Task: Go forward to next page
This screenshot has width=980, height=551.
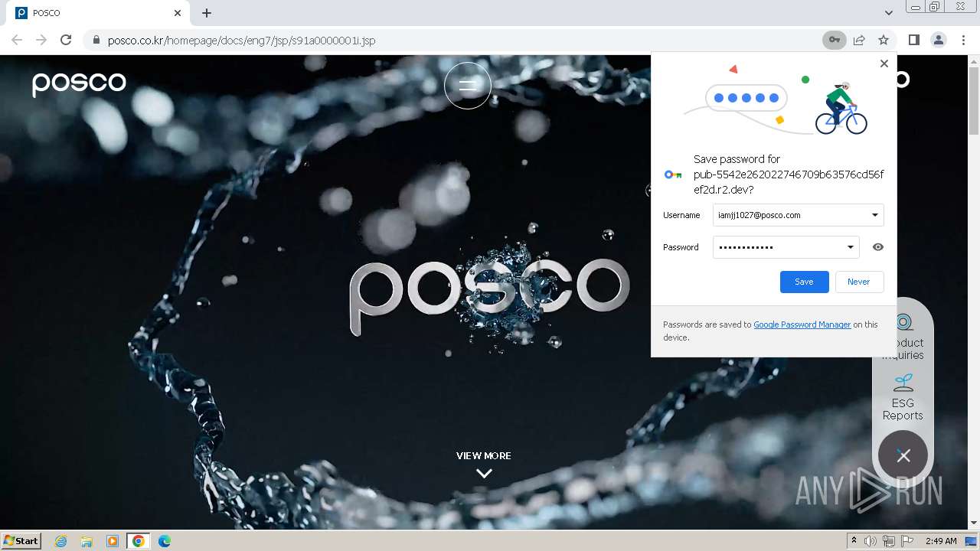Action: click(41, 40)
